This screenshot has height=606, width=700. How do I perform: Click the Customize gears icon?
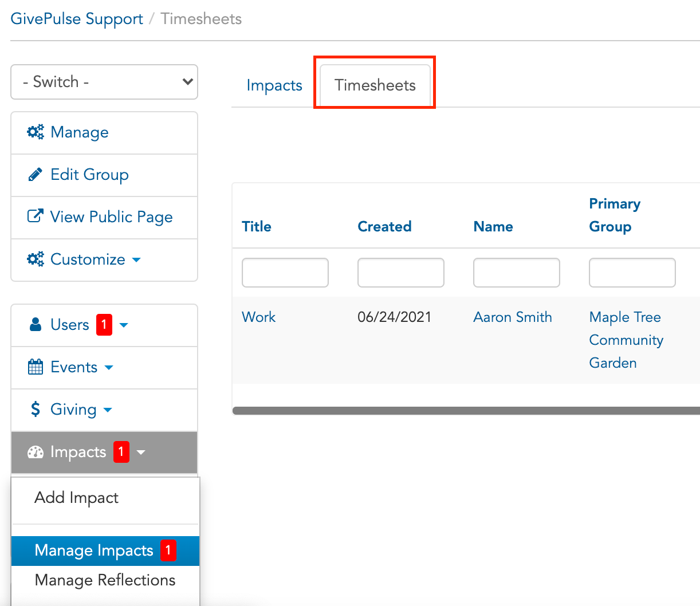(35, 259)
